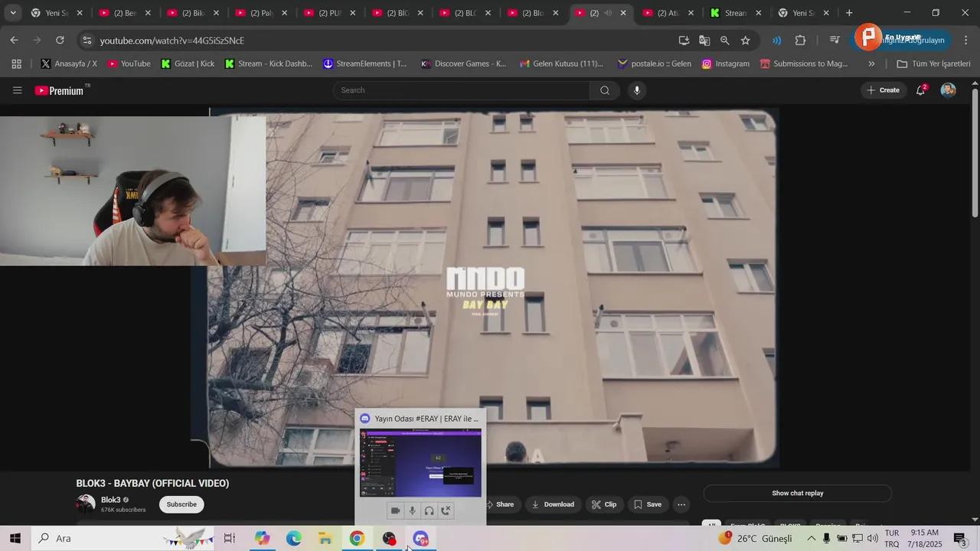
Task: Open the Instagram bookmark
Action: pyautogui.click(x=726, y=64)
